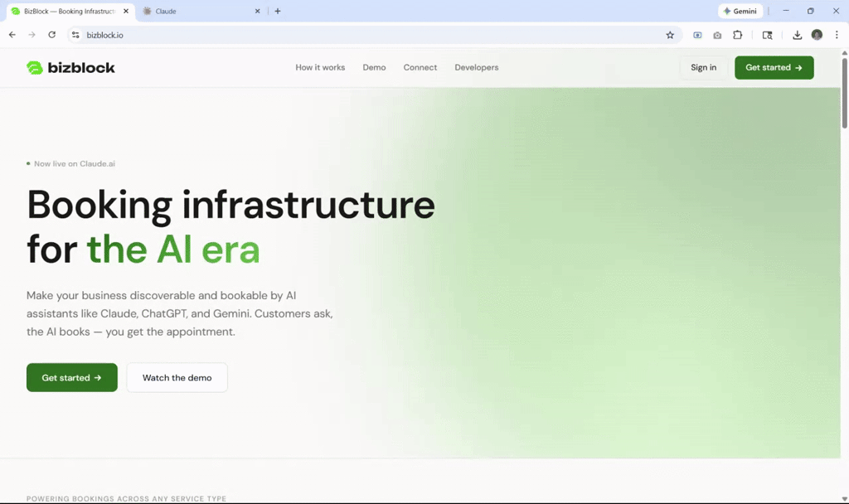Click 'POWERING BOOKINGS ACROSS ANY SERVICE TYPE' text
The height and width of the screenshot is (504, 849).
tap(126, 498)
